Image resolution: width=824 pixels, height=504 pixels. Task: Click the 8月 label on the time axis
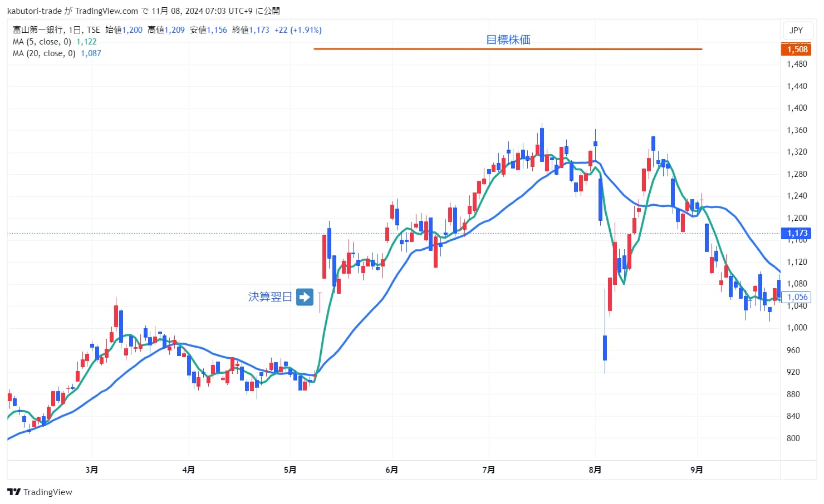pyautogui.click(x=595, y=470)
